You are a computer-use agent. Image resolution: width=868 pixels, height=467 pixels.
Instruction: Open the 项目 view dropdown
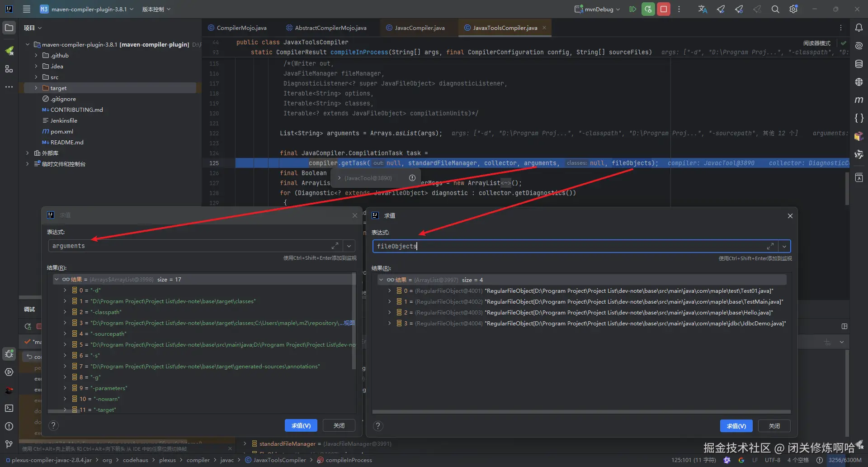[33, 28]
